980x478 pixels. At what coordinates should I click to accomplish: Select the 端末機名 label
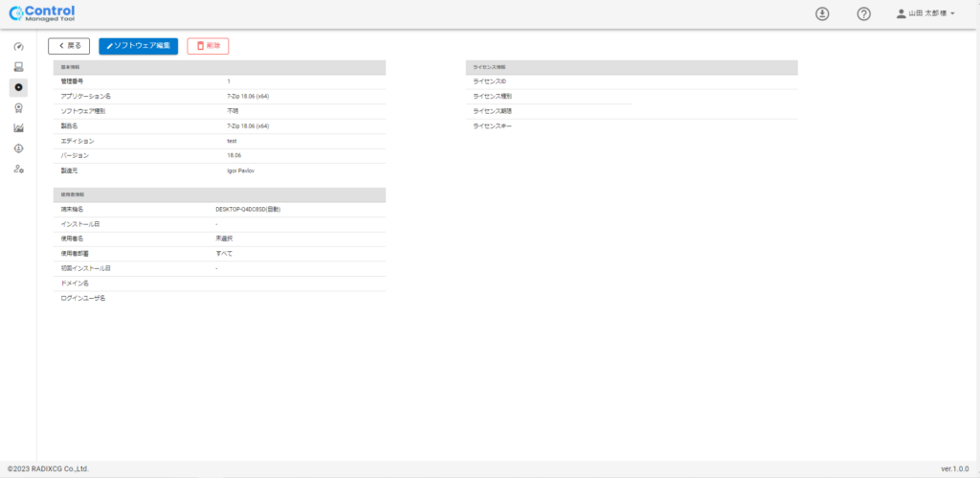click(x=72, y=210)
